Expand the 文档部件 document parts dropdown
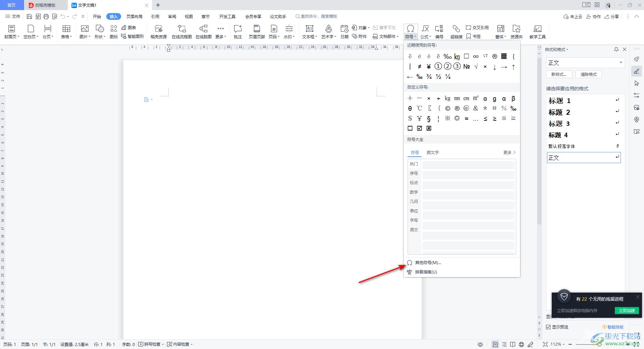This screenshot has height=349, width=644. [x=385, y=36]
